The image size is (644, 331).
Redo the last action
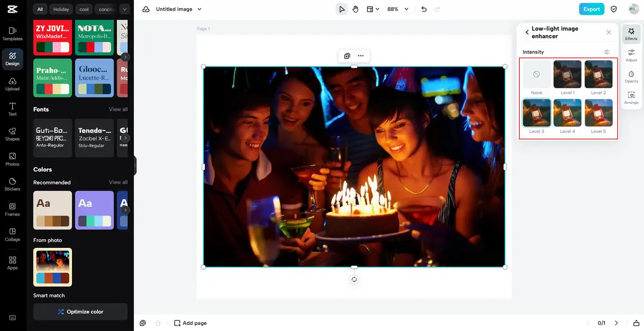coord(437,9)
